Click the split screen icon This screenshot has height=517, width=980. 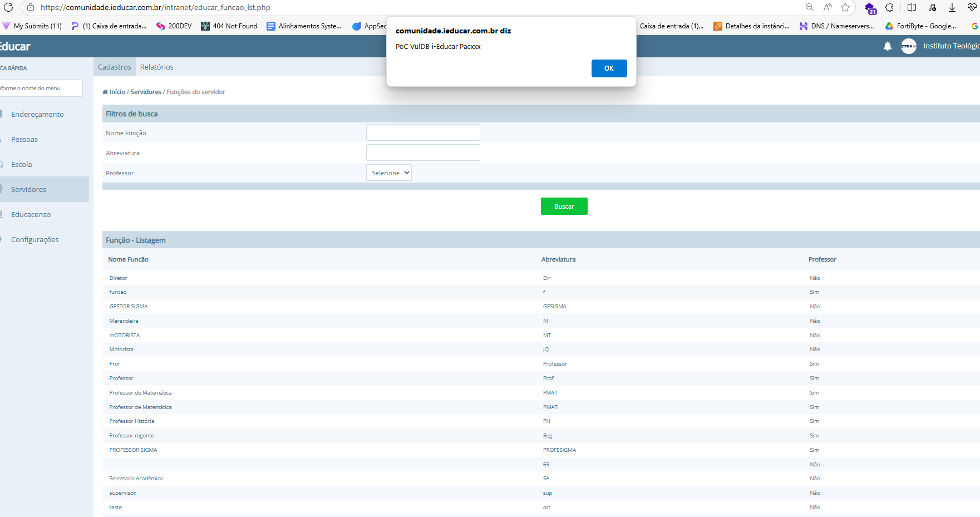(x=912, y=7)
